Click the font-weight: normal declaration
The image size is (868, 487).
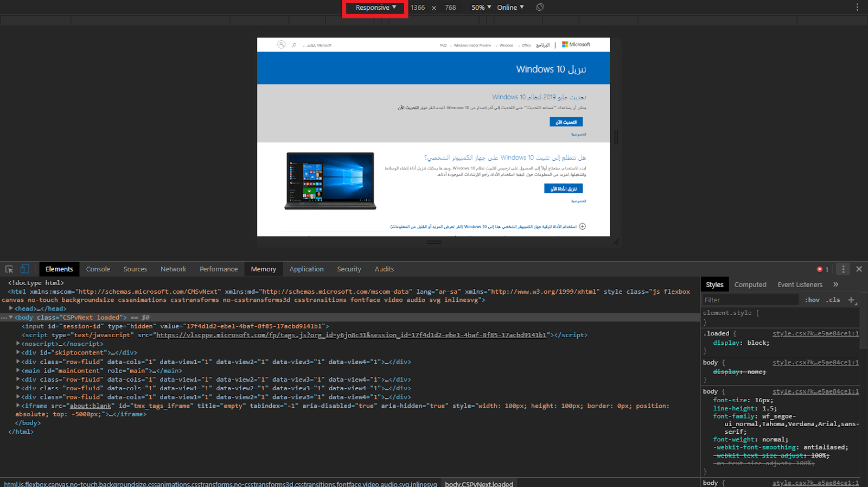click(751, 439)
